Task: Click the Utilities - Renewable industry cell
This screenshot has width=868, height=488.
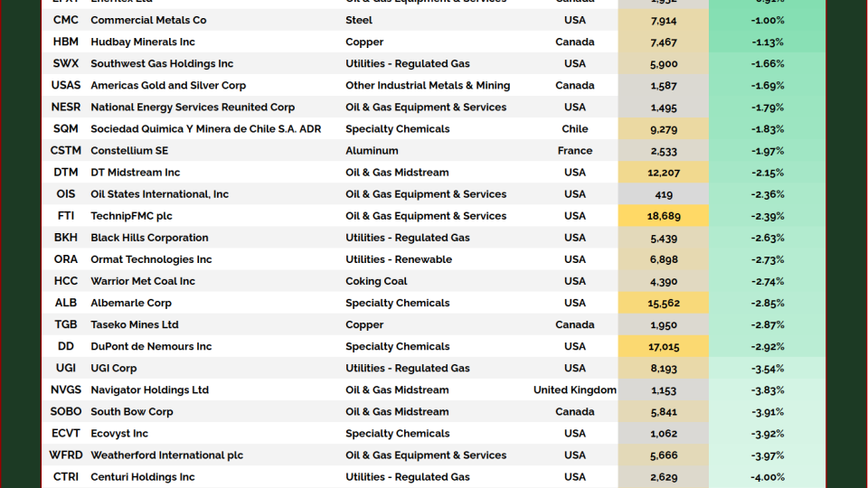Action: tap(398, 259)
